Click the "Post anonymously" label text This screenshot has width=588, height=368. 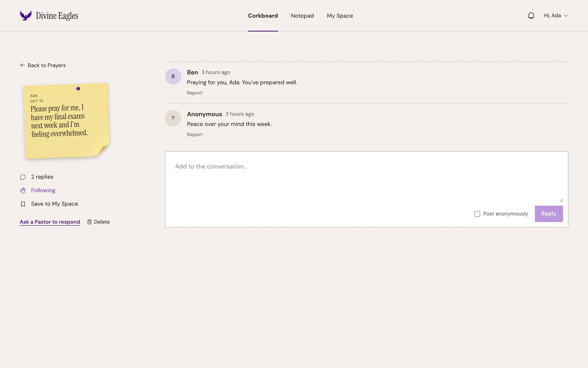506,214
